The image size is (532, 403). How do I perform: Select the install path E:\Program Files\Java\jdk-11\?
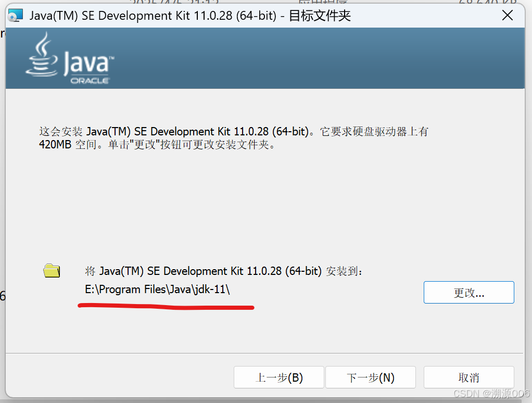[x=157, y=289]
